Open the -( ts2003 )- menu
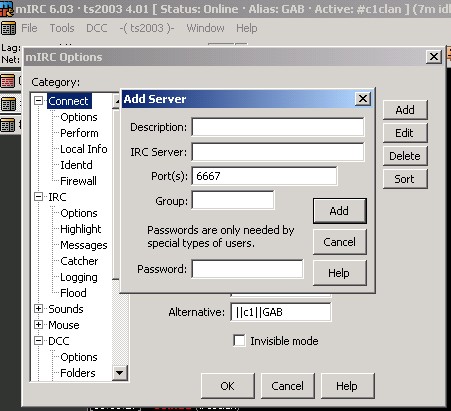The image size is (451, 411). tap(147, 28)
